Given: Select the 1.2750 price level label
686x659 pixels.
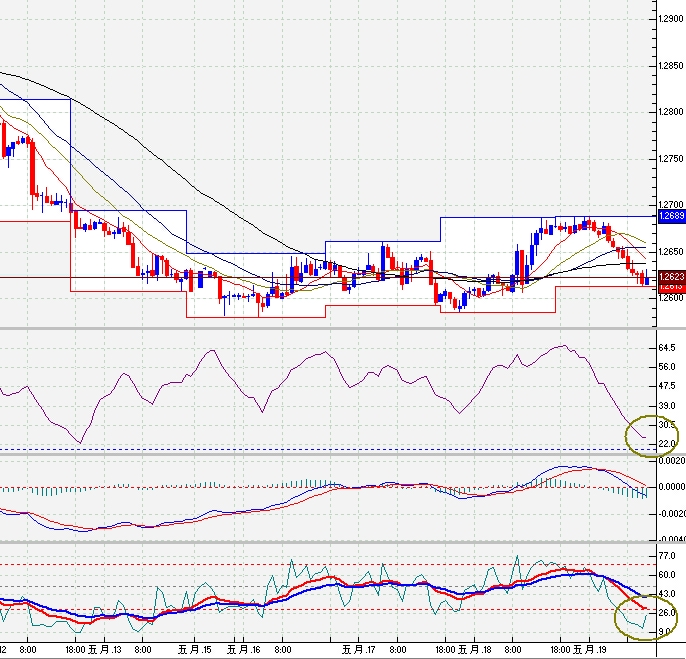Looking at the screenshot, I should [671, 158].
